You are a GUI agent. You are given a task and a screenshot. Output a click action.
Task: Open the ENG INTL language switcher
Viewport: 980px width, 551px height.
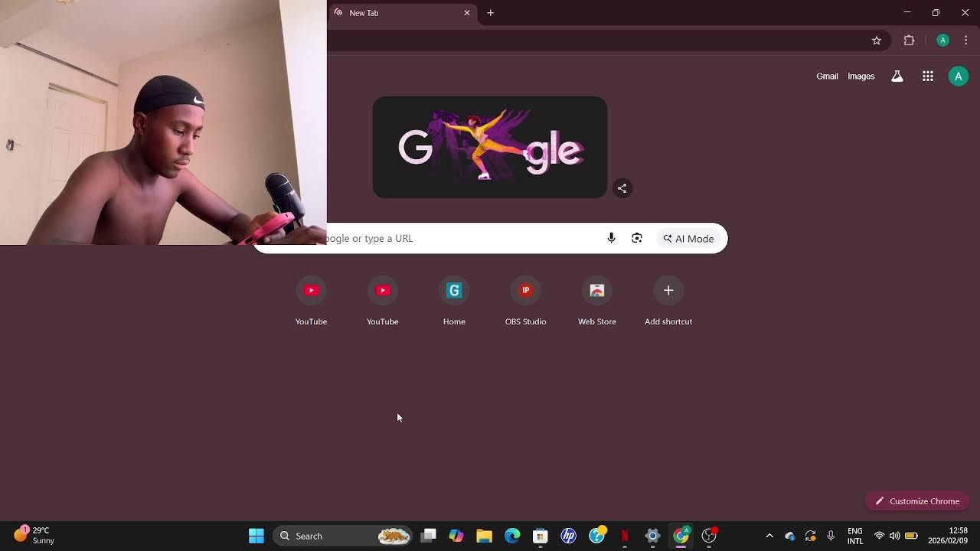click(x=855, y=536)
